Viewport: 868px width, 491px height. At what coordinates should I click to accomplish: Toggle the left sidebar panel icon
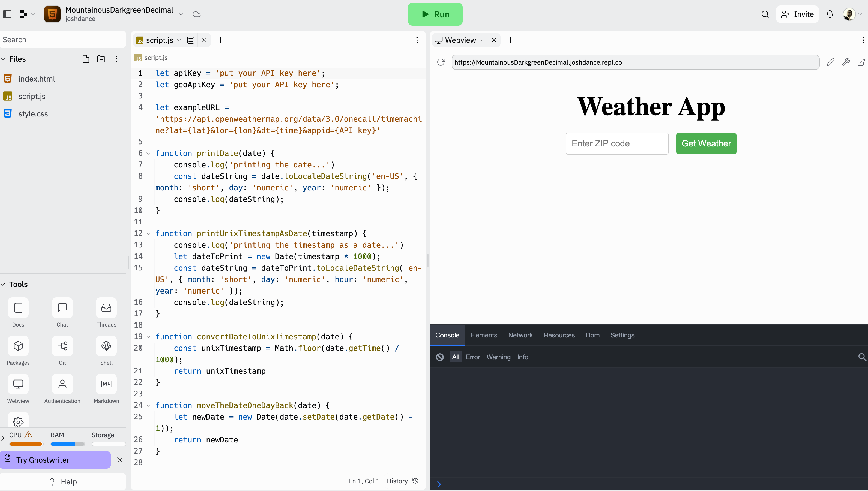point(7,14)
